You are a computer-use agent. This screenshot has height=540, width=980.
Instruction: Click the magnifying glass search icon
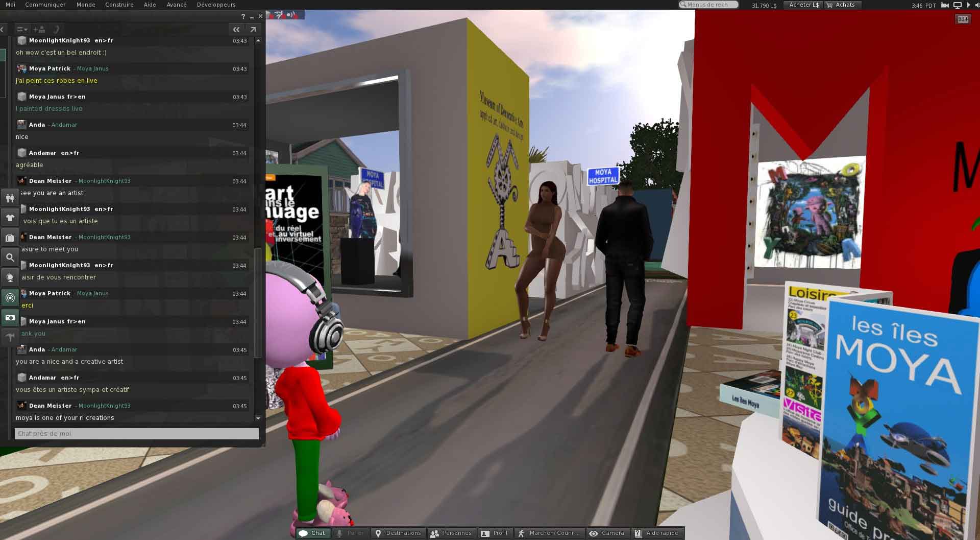(10, 257)
